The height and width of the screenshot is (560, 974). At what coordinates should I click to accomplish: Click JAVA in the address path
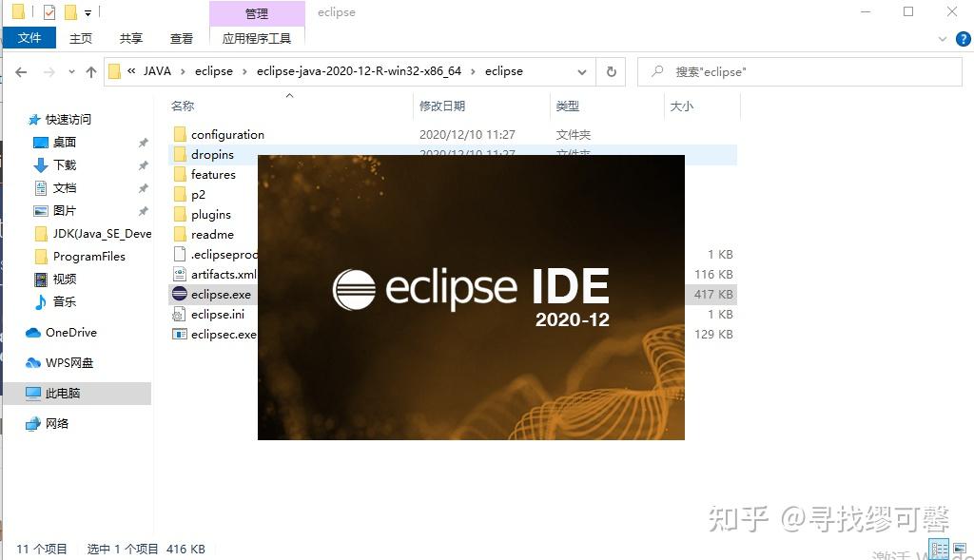157,71
